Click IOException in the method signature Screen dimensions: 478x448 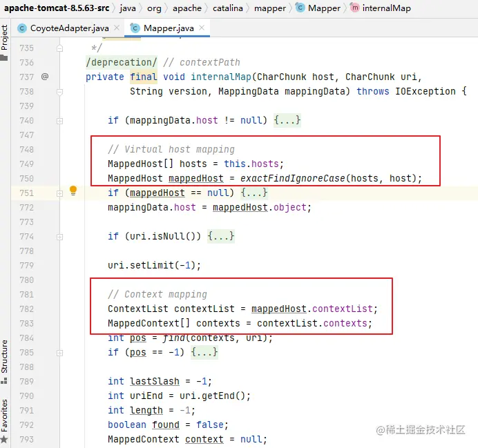pos(426,91)
